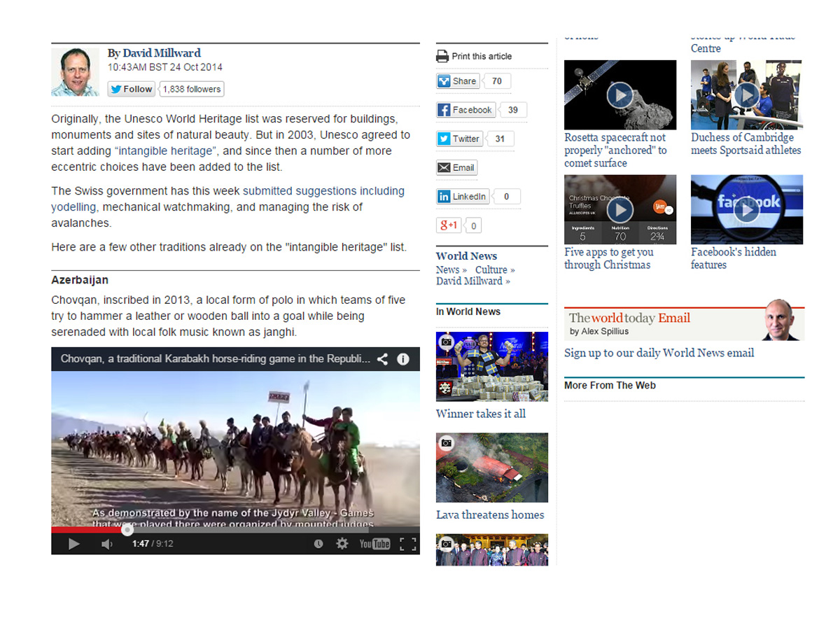Open Rosetta spacecraft video thumbnail

click(x=619, y=94)
